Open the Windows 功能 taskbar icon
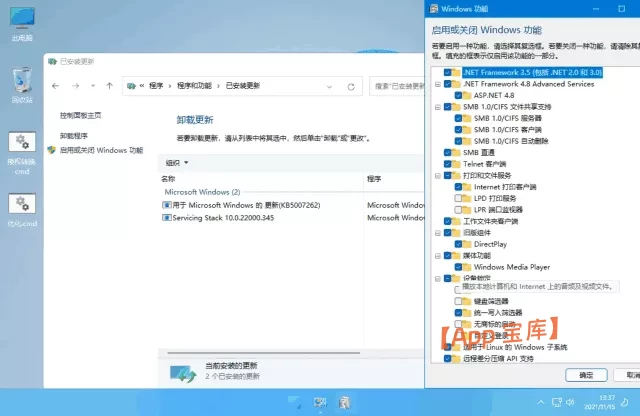 [x=344, y=403]
